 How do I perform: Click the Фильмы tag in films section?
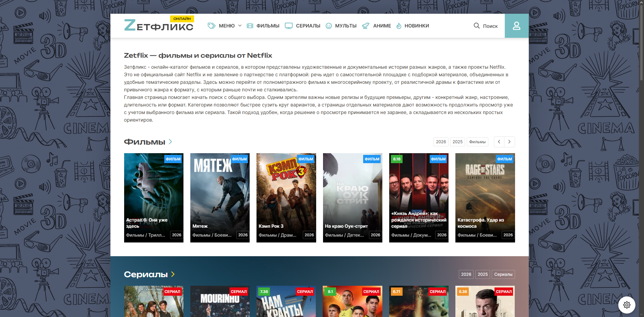coord(477,142)
